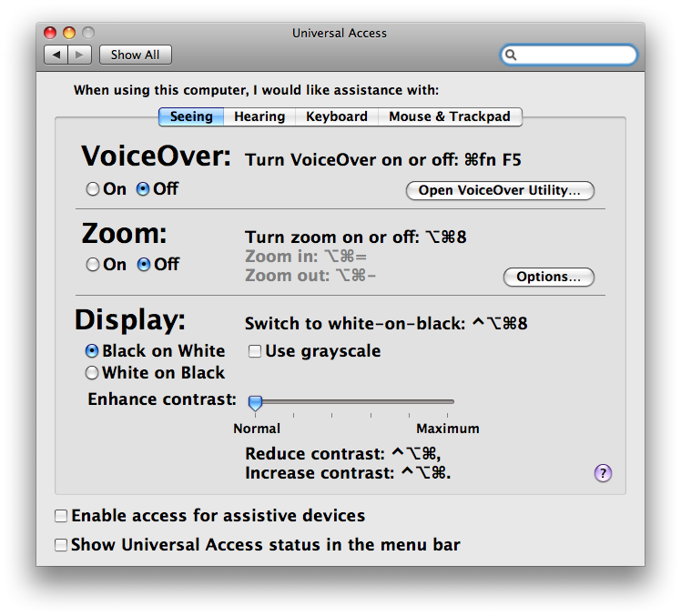Click the 'Normal' slider label
Viewport: 681px width, 616px height.
(x=257, y=429)
